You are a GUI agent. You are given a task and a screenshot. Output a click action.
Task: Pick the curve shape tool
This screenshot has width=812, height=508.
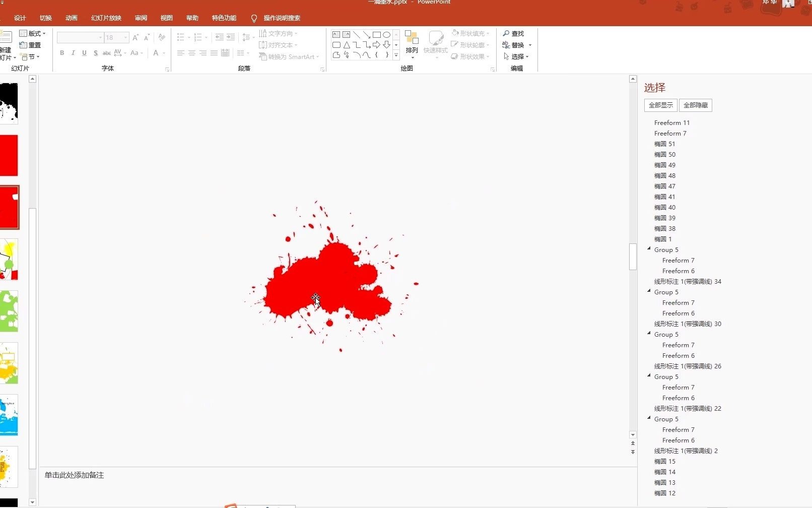(x=366, y=55)
